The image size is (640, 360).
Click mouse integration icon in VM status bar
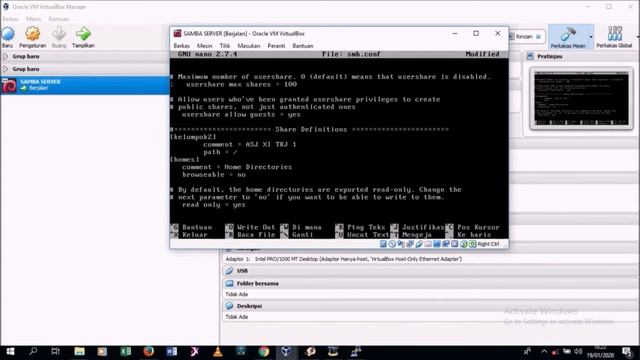tap(464, 244)
